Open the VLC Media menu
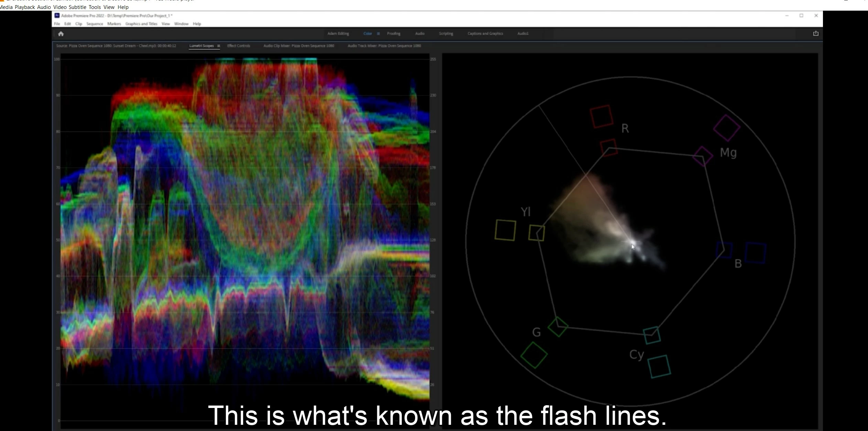Screen dimensions: 868x431 tap(6, 7)
